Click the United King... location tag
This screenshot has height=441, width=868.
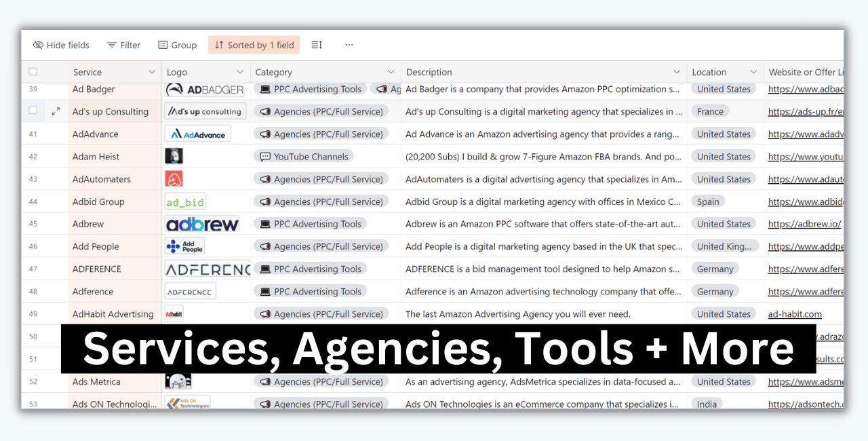724,246
